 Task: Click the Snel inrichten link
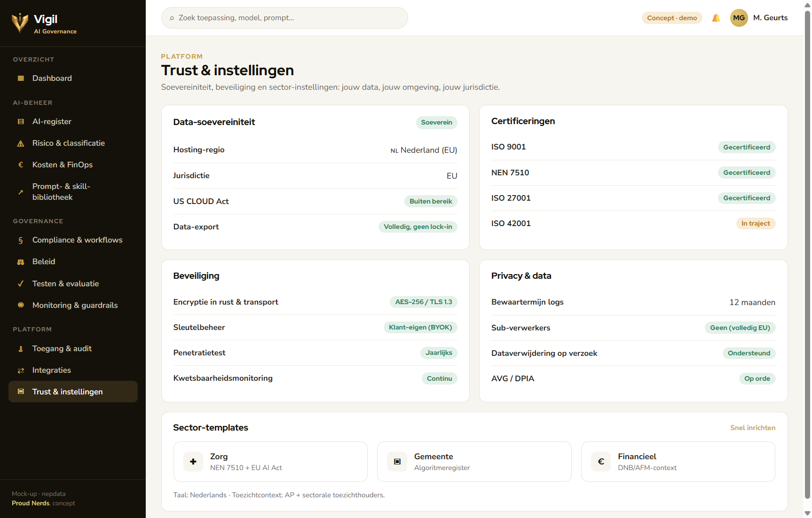coord(753,428)
